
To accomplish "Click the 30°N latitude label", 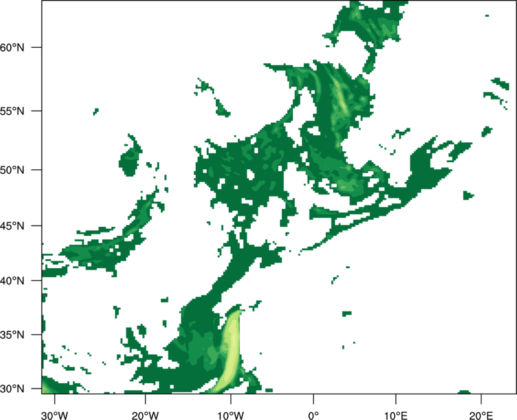I will point(12,389).
